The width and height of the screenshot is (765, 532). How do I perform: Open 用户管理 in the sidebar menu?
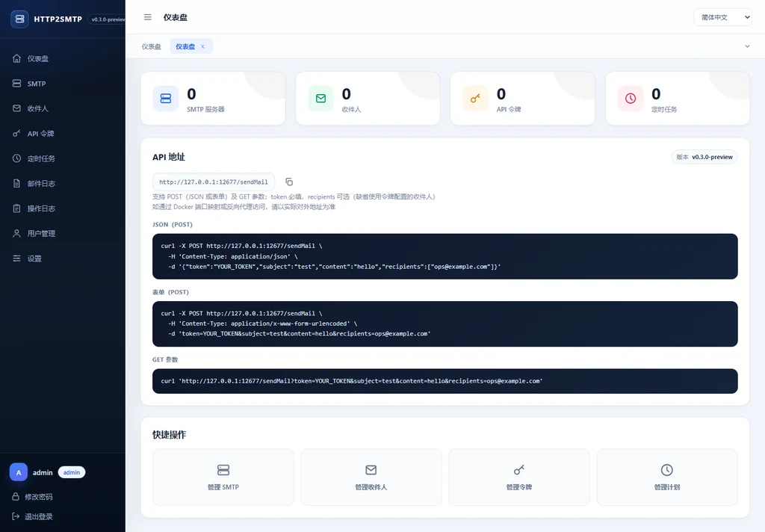[x=63, y=233]
